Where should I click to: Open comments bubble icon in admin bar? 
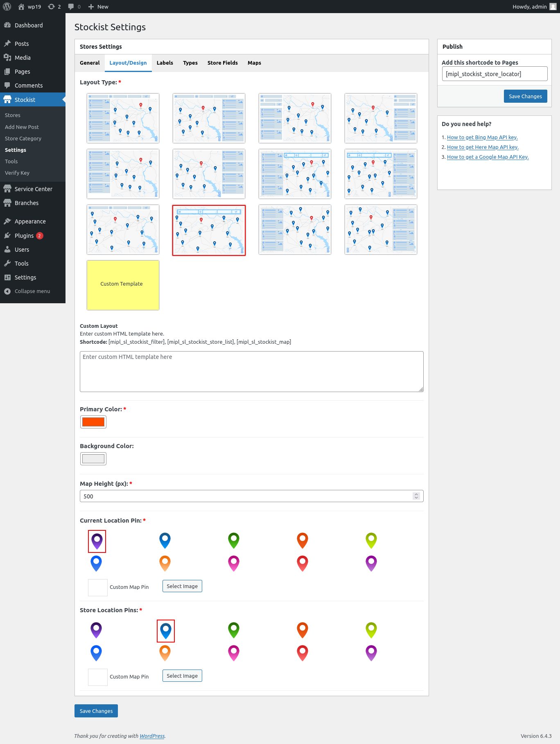[71, 7]
